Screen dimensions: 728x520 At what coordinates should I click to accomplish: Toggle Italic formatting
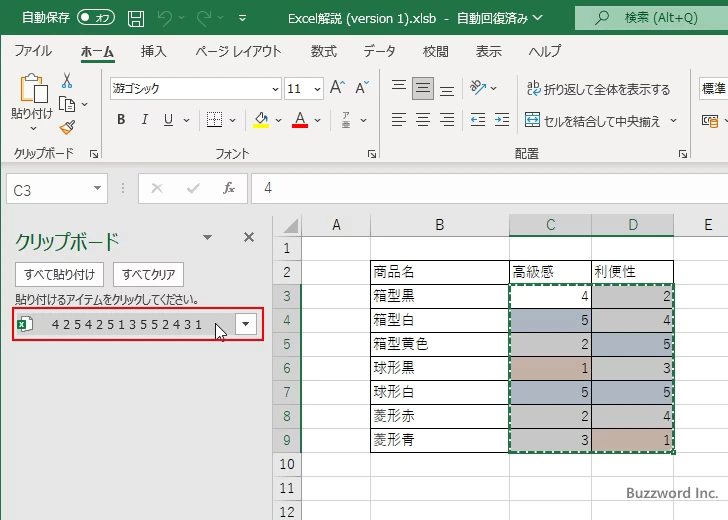point(145,120)
